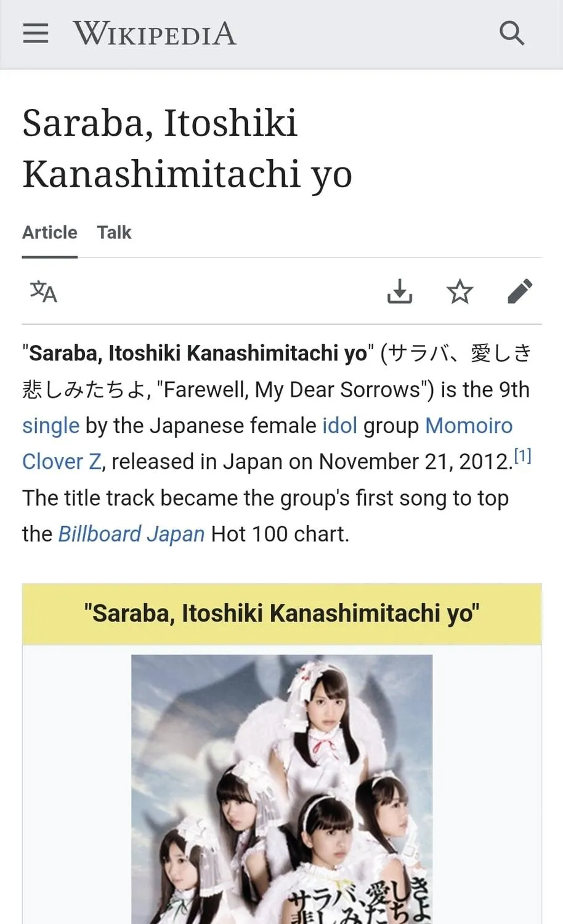
Task: Go to Wikipedia home via logo
Action: point(155,33)
